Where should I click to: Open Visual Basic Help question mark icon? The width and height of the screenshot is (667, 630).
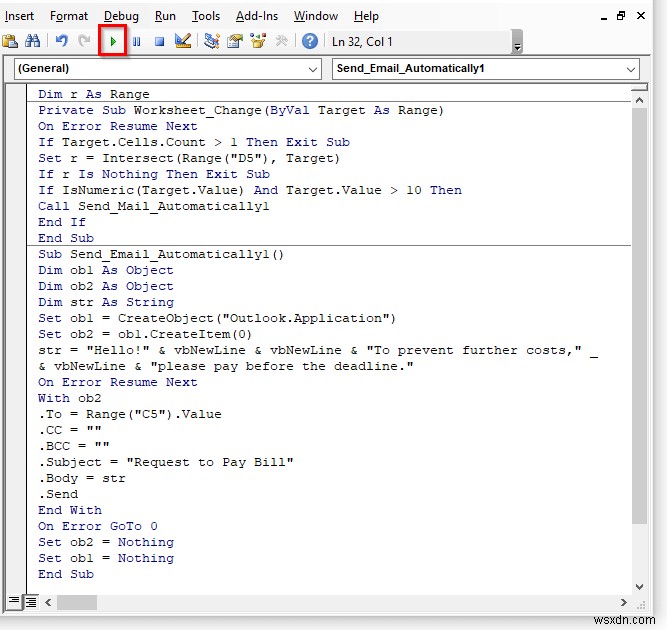click(310, 41)
